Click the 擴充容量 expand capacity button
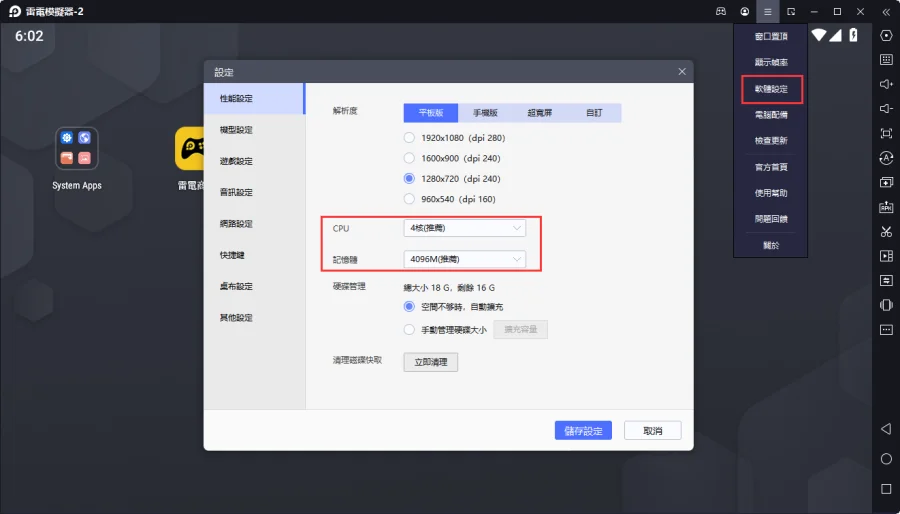Screen dimensions: 900x514 pyautogui.click(x=521, y=329)
